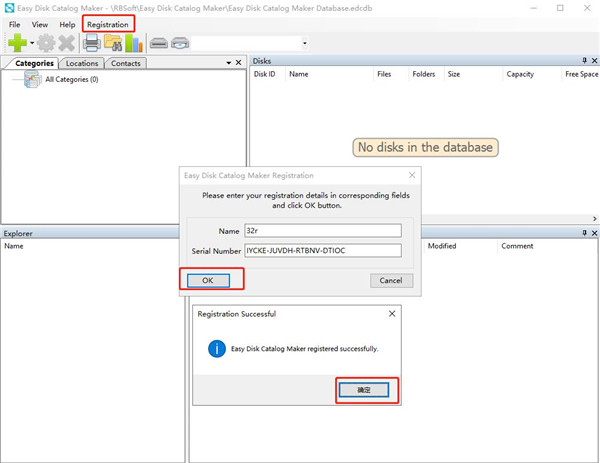The height and width of the screenshot is (463, 600).
Task: Switch to the Locations tab
Action: pyautogui.click(x=82, y=63)
